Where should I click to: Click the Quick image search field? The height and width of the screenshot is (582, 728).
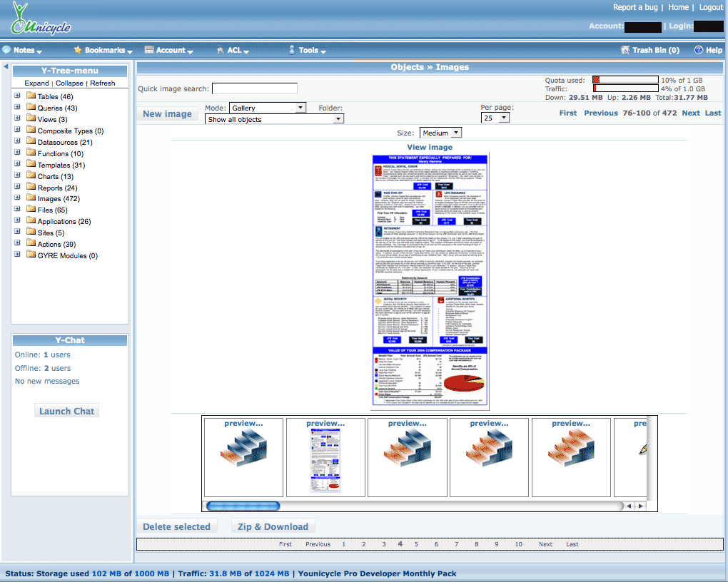click(x=254, y=89)
